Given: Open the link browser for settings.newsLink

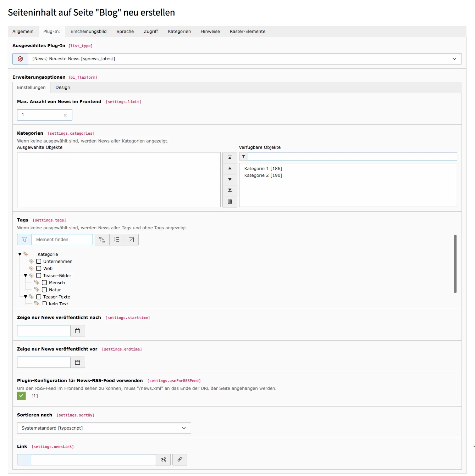Looking at the screenshot, I should click(180, 460).
